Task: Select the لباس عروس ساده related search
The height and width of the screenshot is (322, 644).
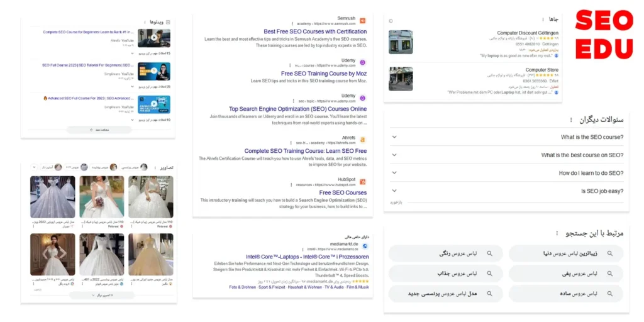Action: 565,294
